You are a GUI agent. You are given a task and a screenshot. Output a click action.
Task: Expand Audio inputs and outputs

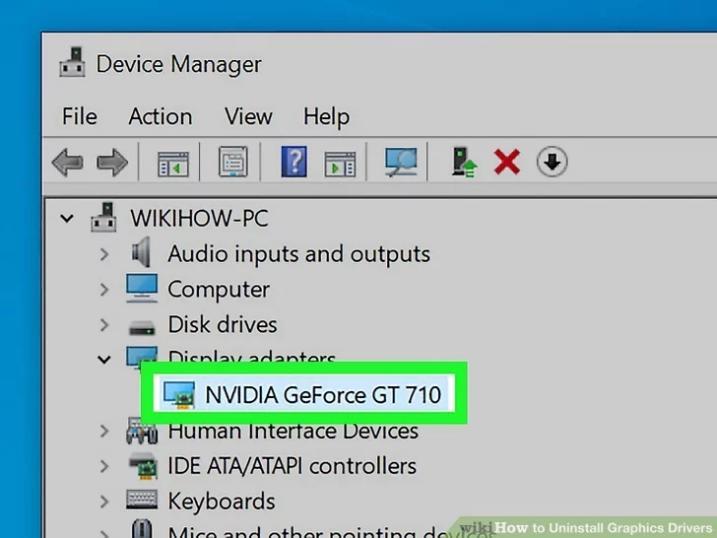pyautogui.click(x=104, y=254)
